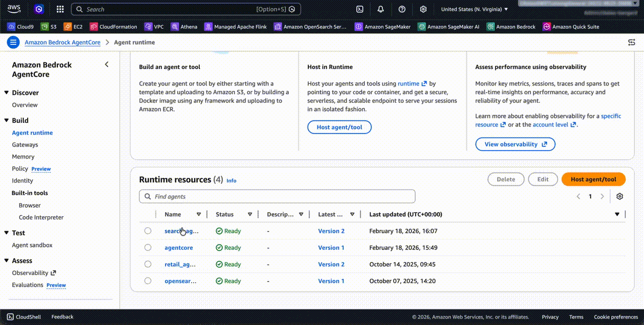This screenshot has height=325, width=644.
Task: Collapse the Assess section
Action: 7,261
